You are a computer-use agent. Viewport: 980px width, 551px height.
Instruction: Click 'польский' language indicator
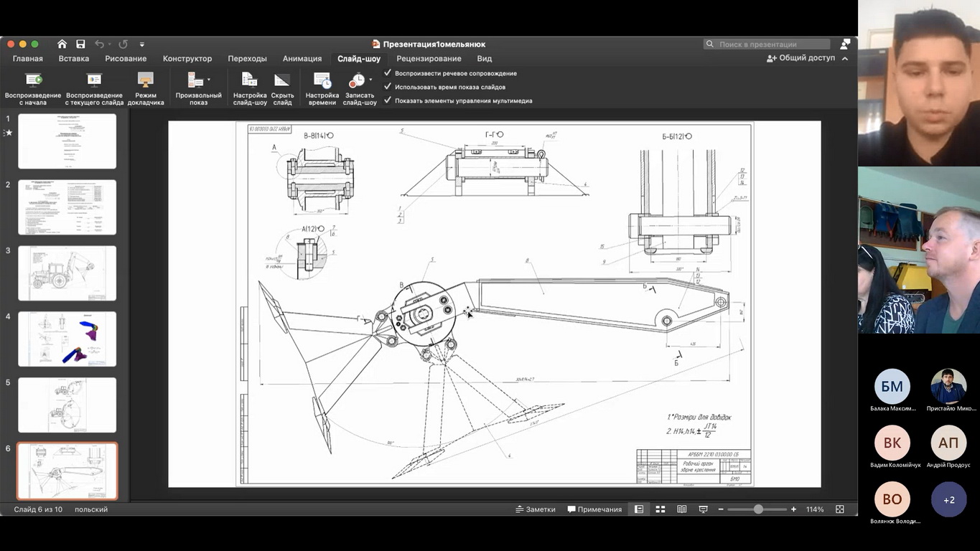(91, 509)
